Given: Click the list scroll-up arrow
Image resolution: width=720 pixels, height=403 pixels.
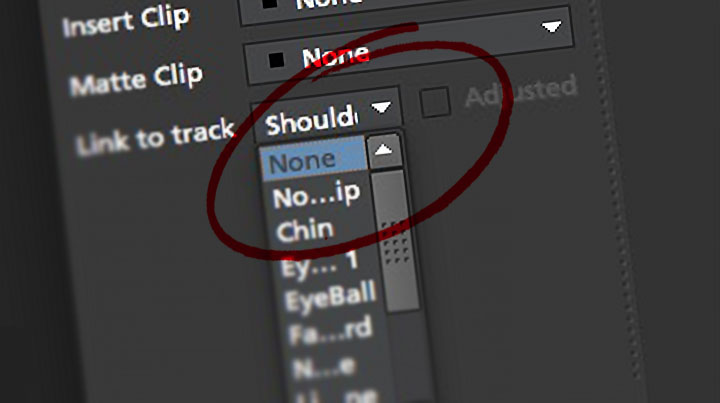Looking at the screenshot, I should 384,151.
